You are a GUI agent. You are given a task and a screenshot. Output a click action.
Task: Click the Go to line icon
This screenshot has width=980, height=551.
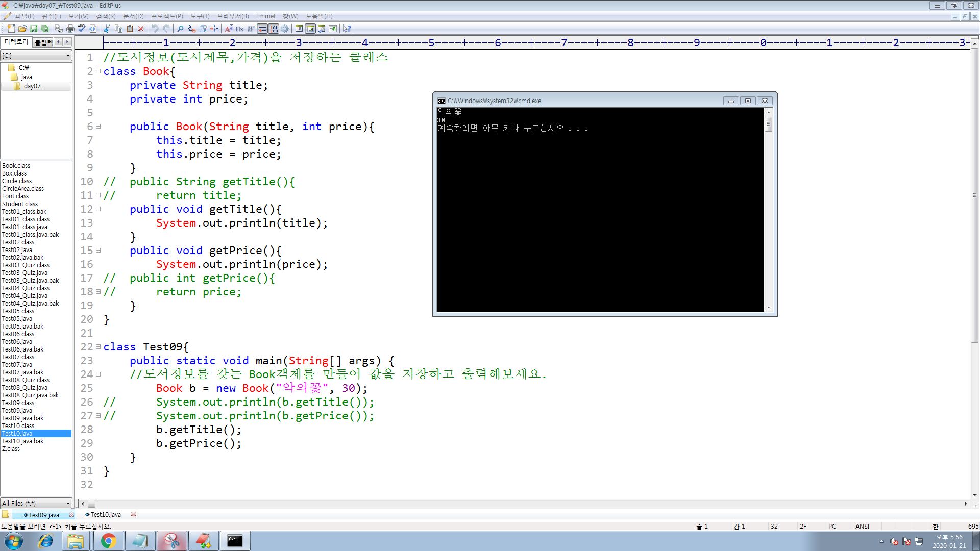point(214,29)
